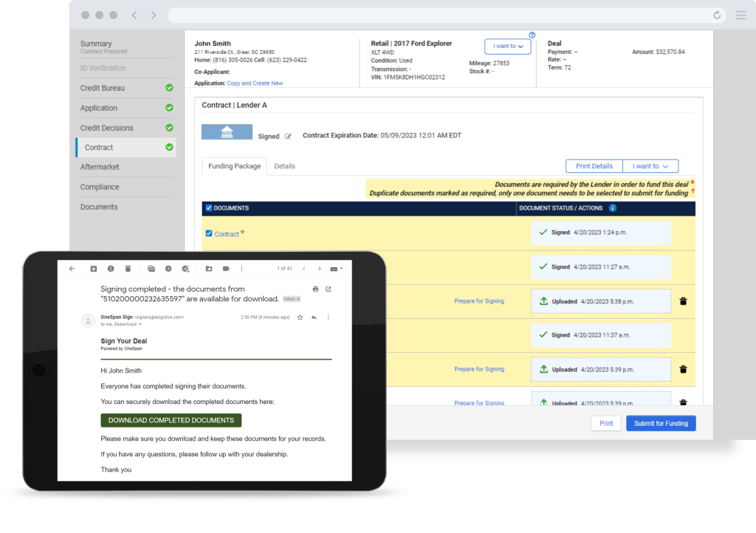
Task: Reply to the OneSpan Sign message
Action: (x=315, y=317)
